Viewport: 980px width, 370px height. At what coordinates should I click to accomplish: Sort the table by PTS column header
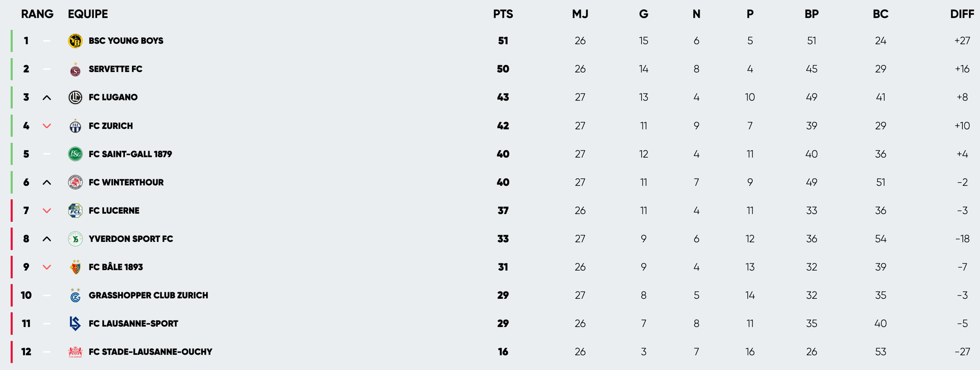(x=503, y=14)
